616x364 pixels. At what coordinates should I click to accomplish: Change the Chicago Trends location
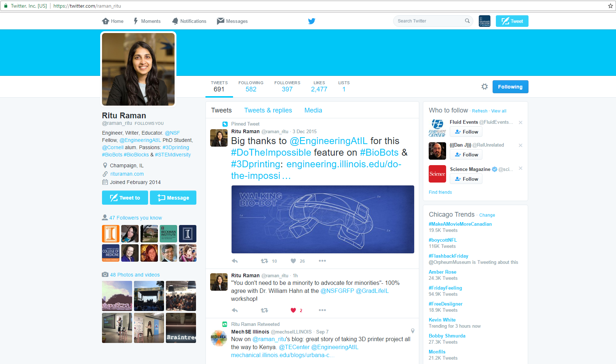(487, 215)
